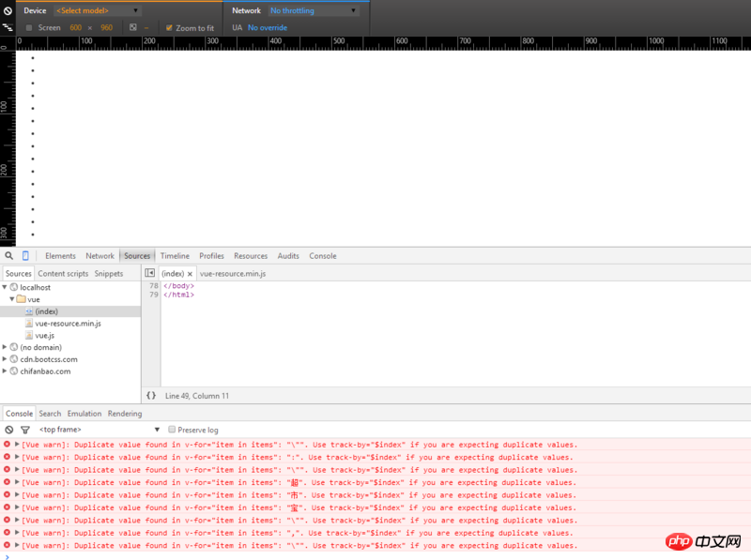Switch to the vue-resource.min.js editor tab
This screenshot has height=560, width=751.
pyautogui.click(x=233, y=273)
